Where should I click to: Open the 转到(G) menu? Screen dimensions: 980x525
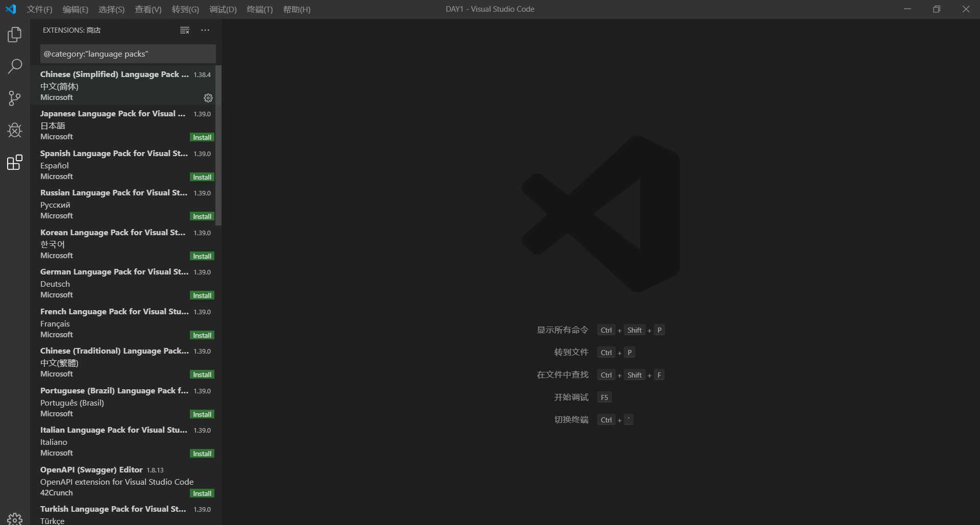click(185, 9)
